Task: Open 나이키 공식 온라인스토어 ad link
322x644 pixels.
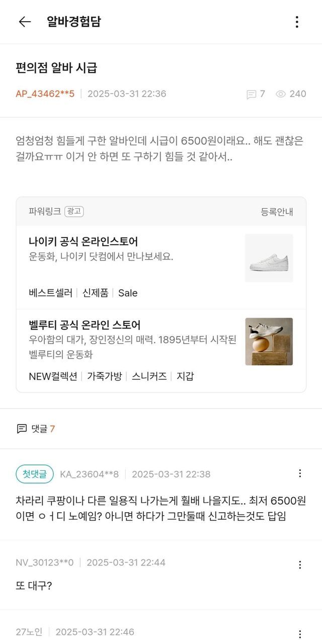Action: (x=84, y=242)
